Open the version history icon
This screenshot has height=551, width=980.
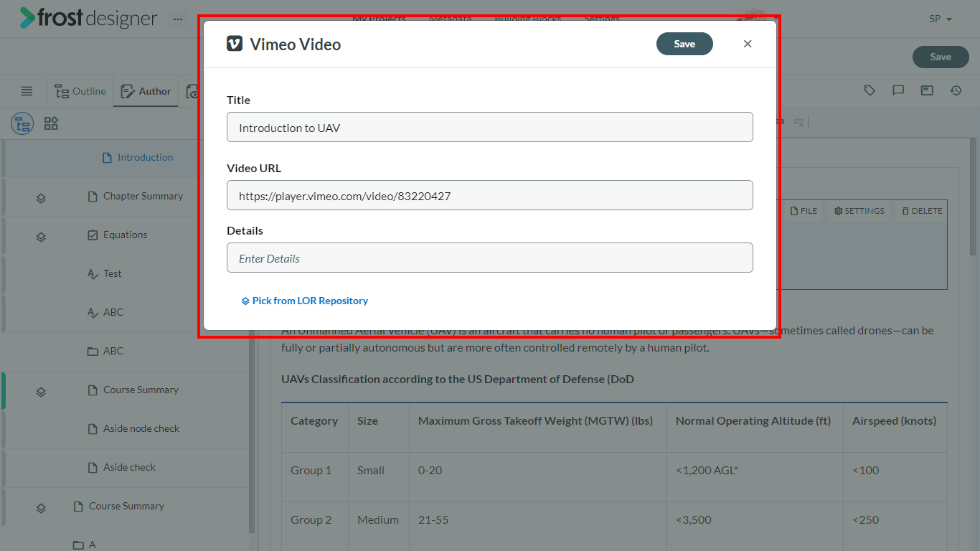[956, 90]
